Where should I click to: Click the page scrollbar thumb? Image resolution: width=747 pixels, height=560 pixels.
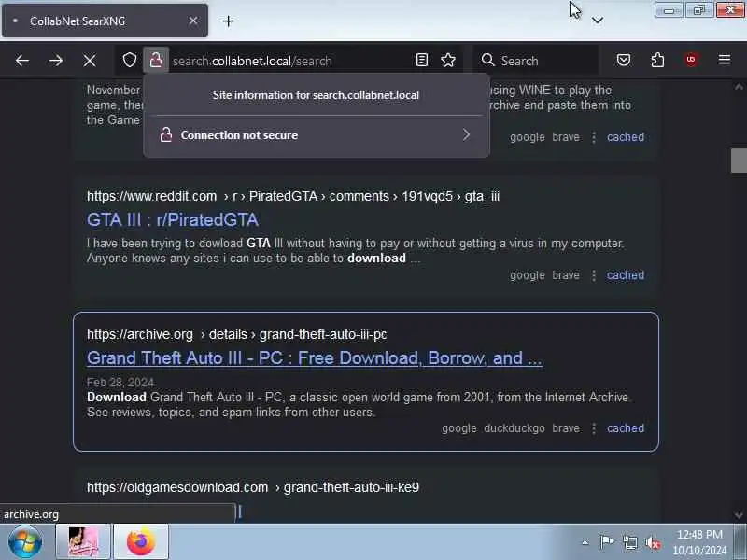(x=739, y=161)
